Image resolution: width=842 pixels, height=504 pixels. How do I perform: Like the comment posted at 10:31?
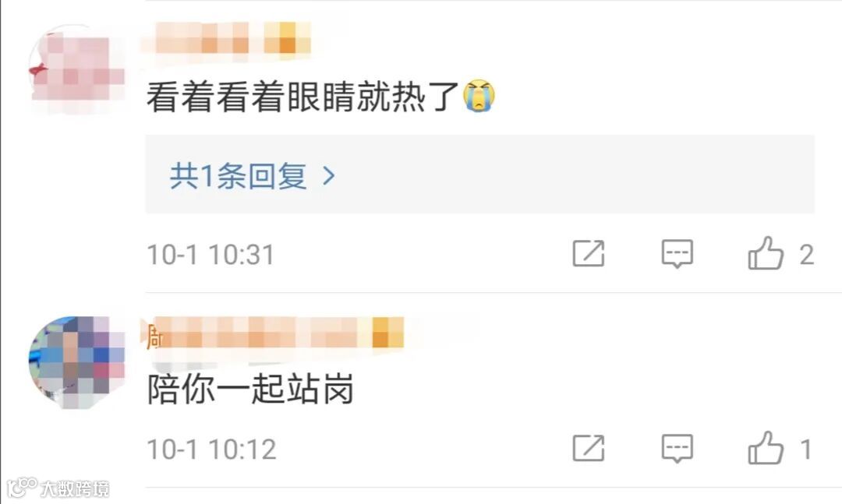(766, 253)
